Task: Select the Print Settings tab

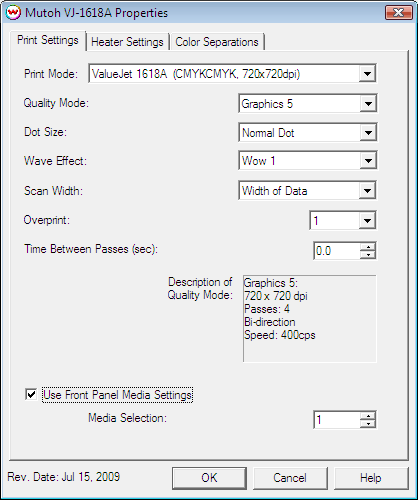Action: coord(48,40)
